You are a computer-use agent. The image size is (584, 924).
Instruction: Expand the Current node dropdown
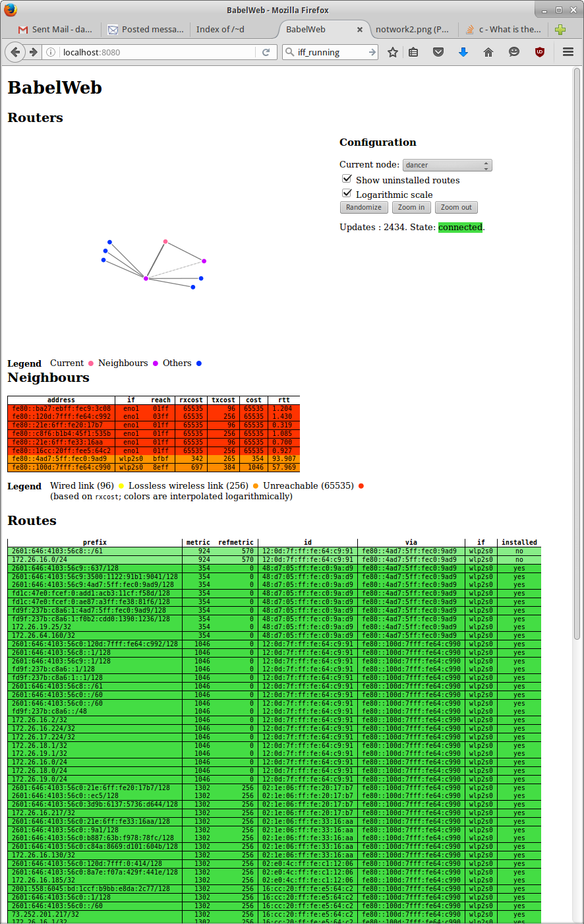pyautogui.click(x=447, y=165)
